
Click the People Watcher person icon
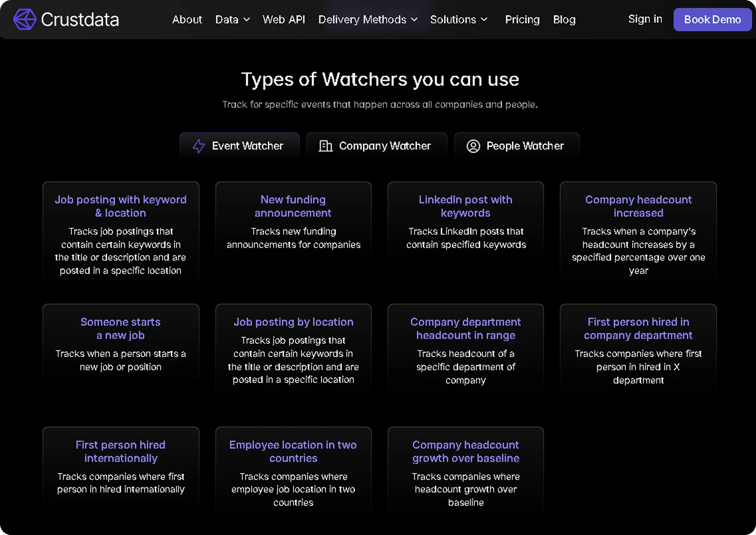click(x=473, y=146)
